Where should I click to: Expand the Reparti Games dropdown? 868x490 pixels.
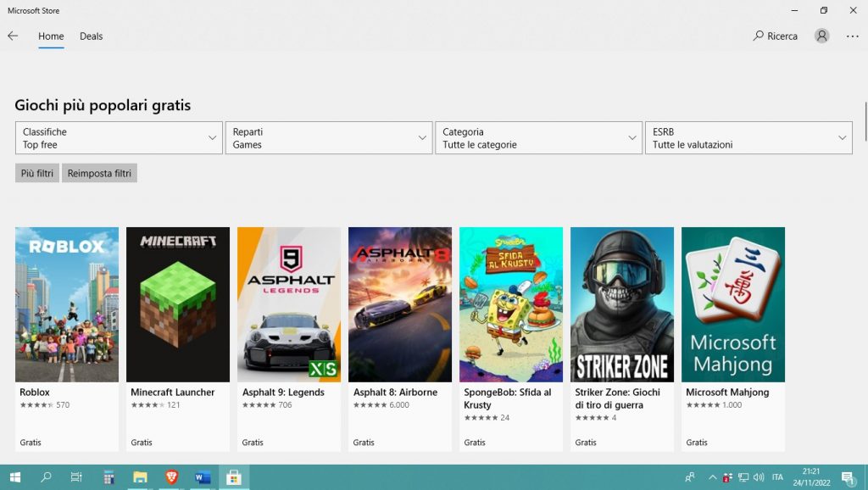328,137
